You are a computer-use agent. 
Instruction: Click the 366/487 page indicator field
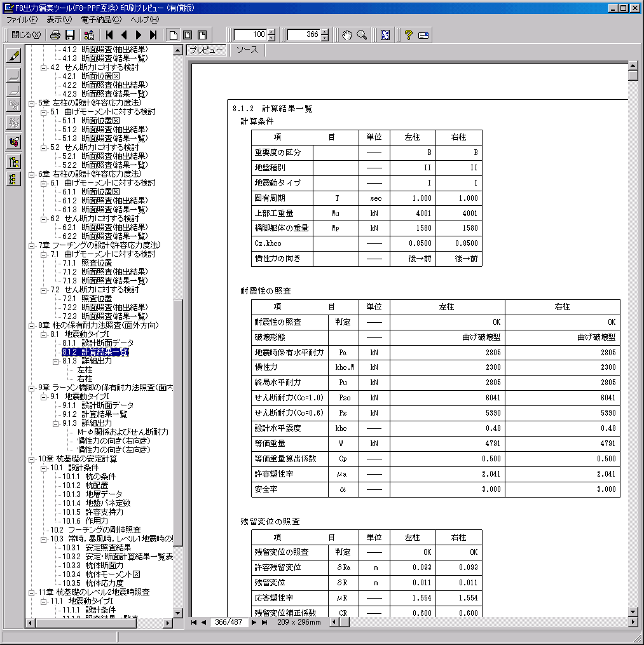pyautogui.click(x=229, y=622)
